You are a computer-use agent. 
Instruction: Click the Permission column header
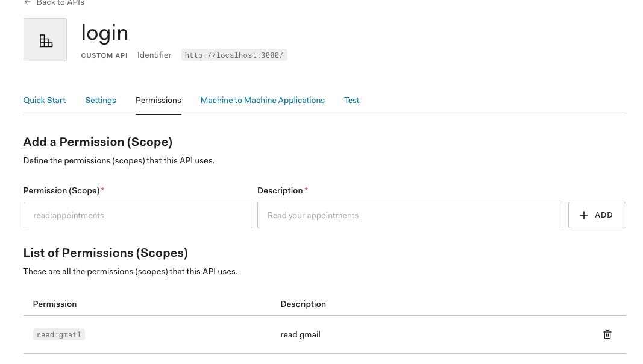[x=55, y=304]
